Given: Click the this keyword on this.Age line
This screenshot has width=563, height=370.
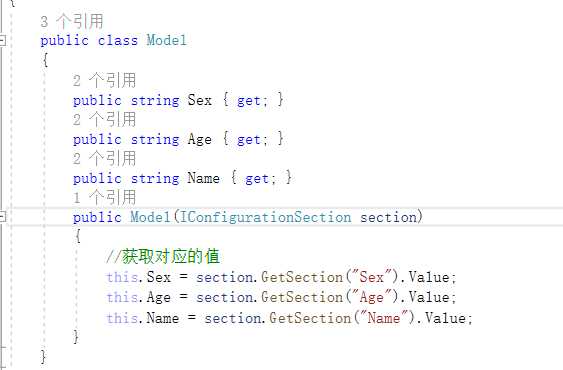Looking at the screenshot, I should (x=122, y=297).
